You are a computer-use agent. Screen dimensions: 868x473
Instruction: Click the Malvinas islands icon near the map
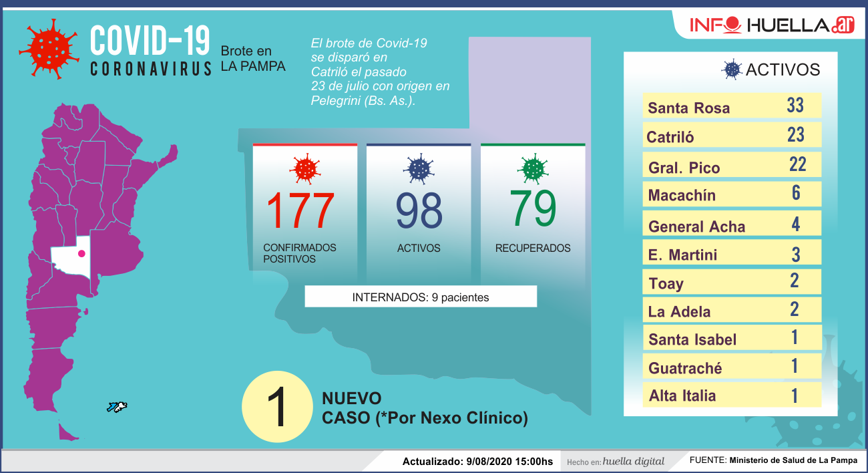117,407
